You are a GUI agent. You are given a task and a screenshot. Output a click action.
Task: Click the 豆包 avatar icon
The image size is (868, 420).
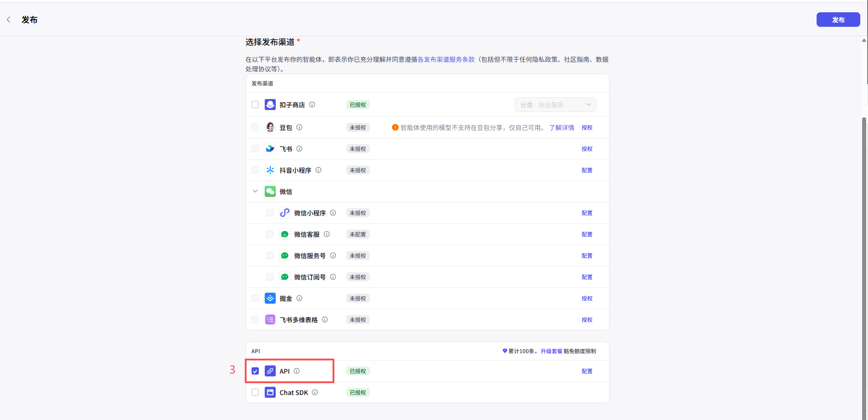[270, 127]
